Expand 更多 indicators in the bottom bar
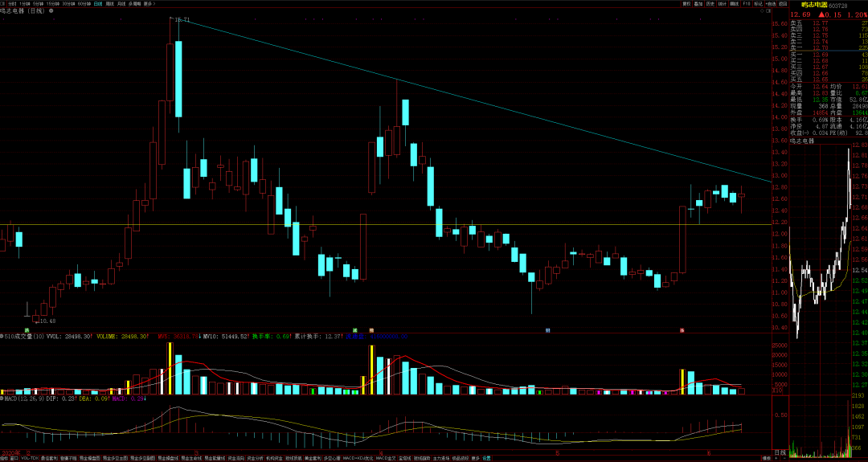Viewport: 868px width, 462px height. coord(476,458)
